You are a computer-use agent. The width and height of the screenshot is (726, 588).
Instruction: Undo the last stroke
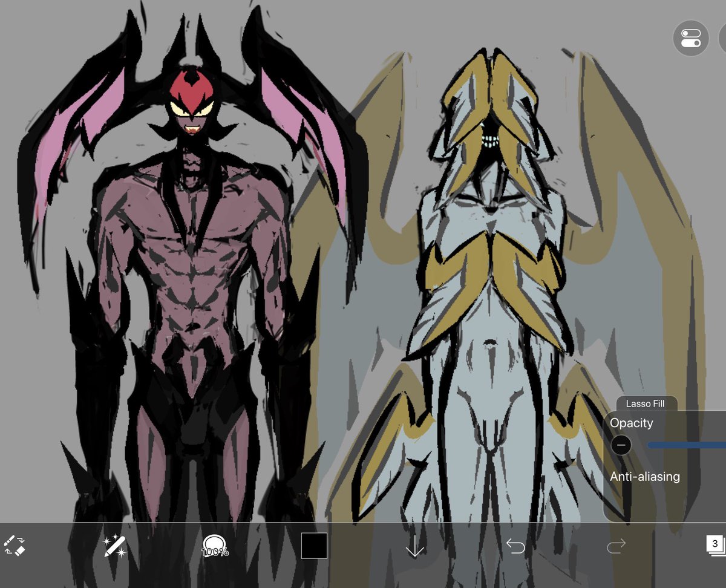pyautogui.click(x=515, y=547)
